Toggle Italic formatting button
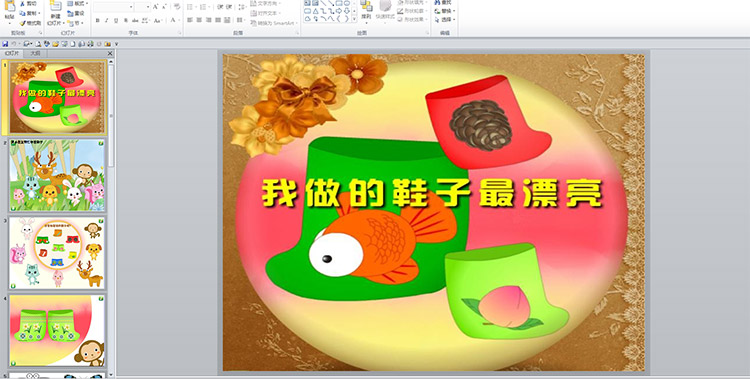This screenshot has height=379, width=750. [x=107, y=21]
